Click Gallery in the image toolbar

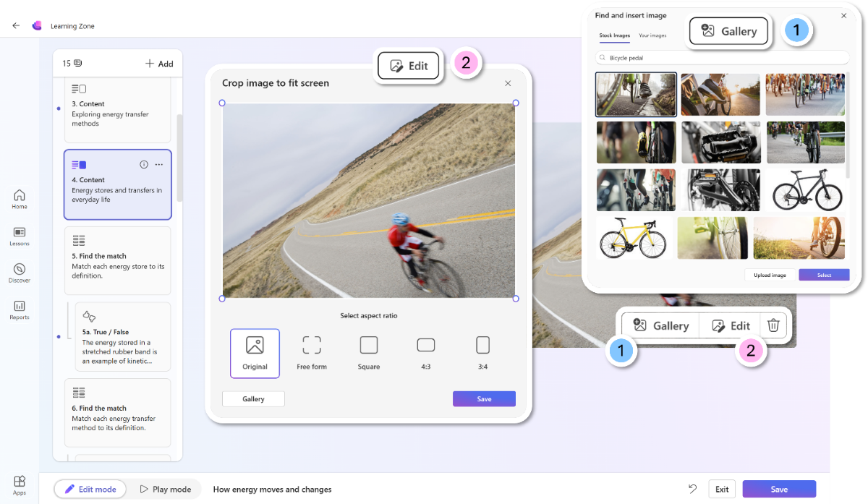[661, 325]
